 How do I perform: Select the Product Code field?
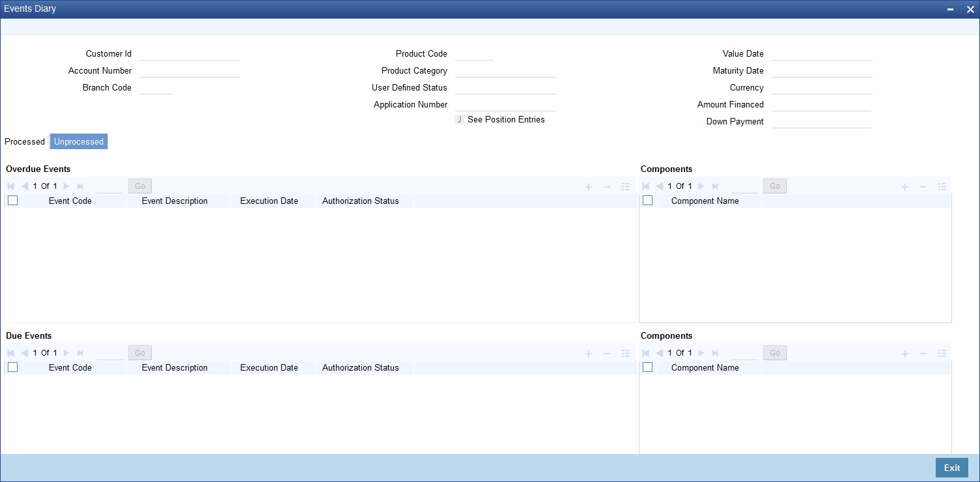point(474,54)
